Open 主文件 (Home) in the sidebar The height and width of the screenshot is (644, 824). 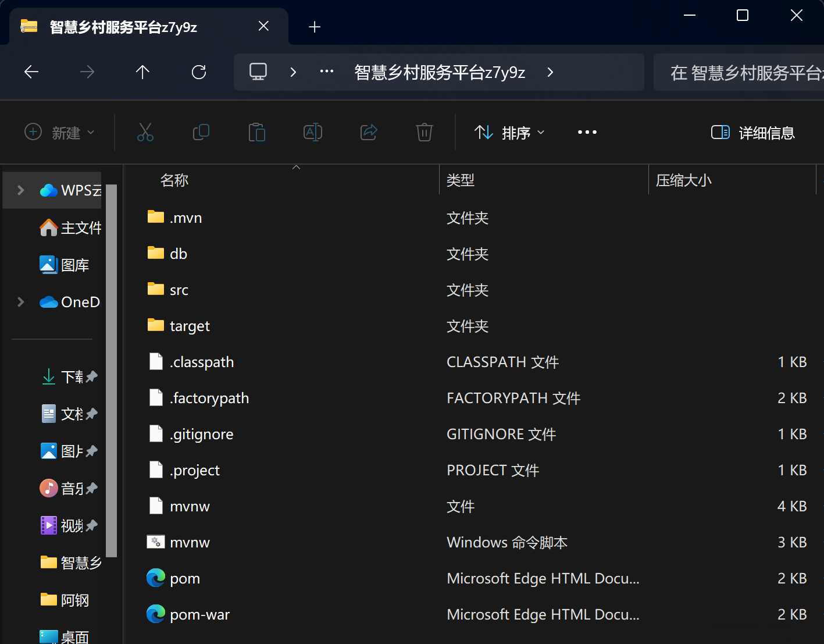click(x=70, y=227)
